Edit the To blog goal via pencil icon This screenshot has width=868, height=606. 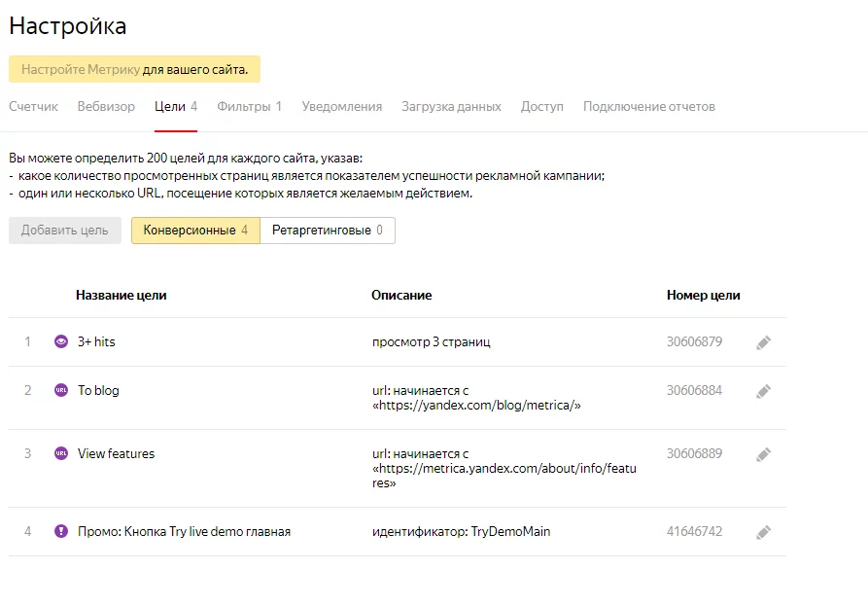click(763, 392)
